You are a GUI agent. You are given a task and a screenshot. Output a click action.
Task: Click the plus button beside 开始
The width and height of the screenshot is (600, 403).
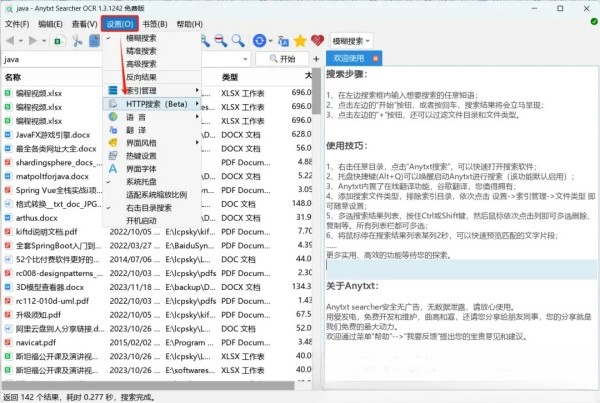click(x=314, y=59)
